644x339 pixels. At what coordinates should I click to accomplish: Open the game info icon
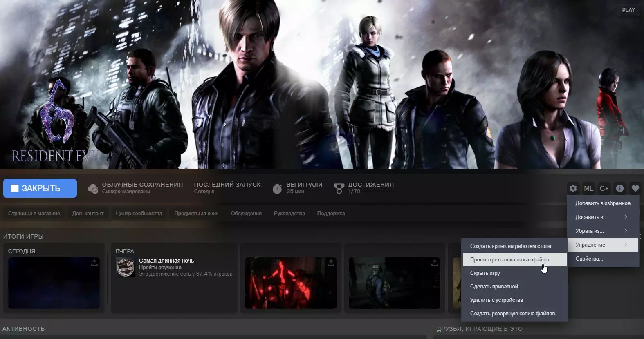point(620,188)
